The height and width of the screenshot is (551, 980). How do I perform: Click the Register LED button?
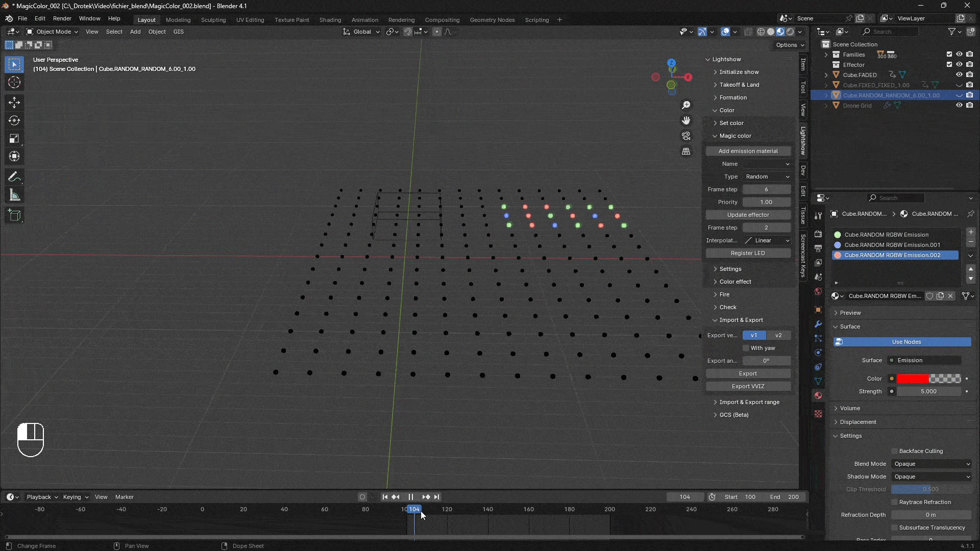point(748,253)
